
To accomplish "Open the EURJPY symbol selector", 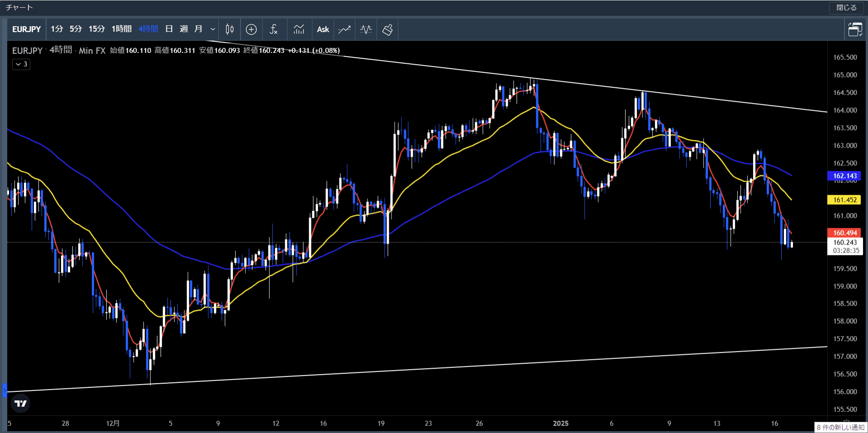I will [27, 29].
